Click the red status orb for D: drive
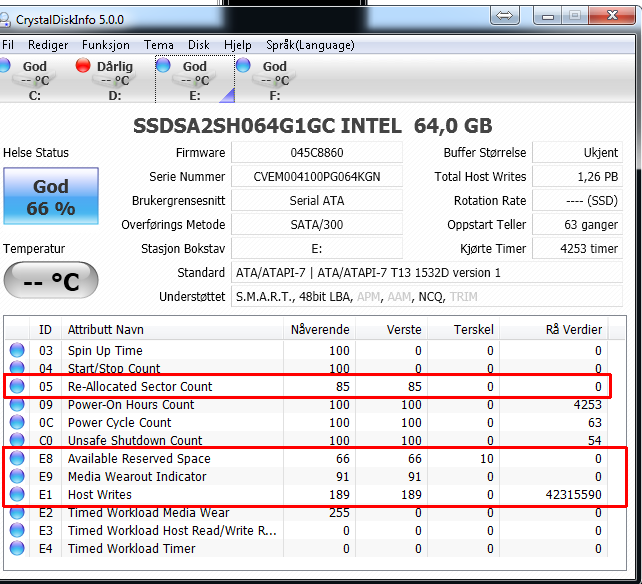This screenshot has height=584, width=642. point(83,66)
